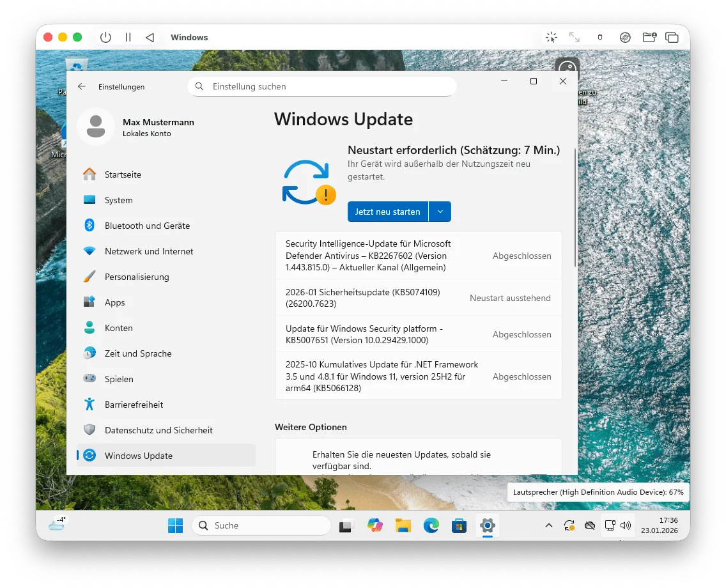
Task: Open the weather widget showing -4°
Action: point(58,523)
